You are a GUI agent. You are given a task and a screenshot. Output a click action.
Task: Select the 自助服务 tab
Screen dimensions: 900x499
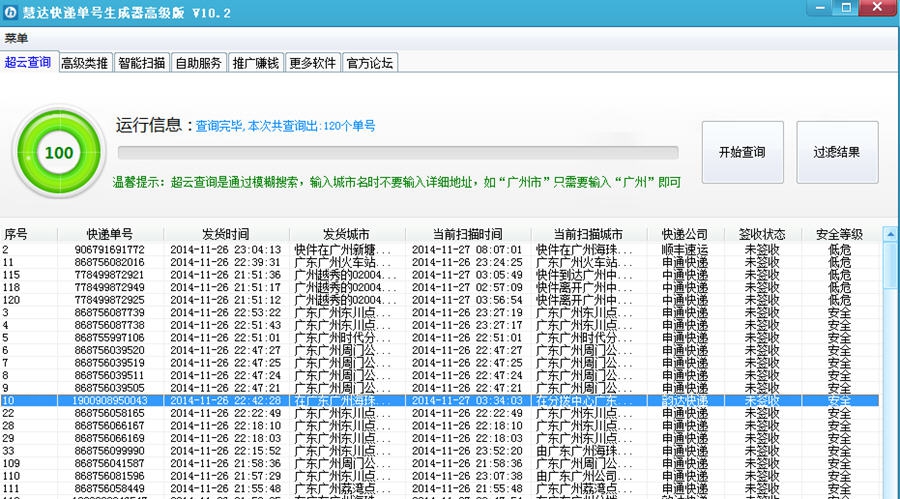tap(199, 63)
